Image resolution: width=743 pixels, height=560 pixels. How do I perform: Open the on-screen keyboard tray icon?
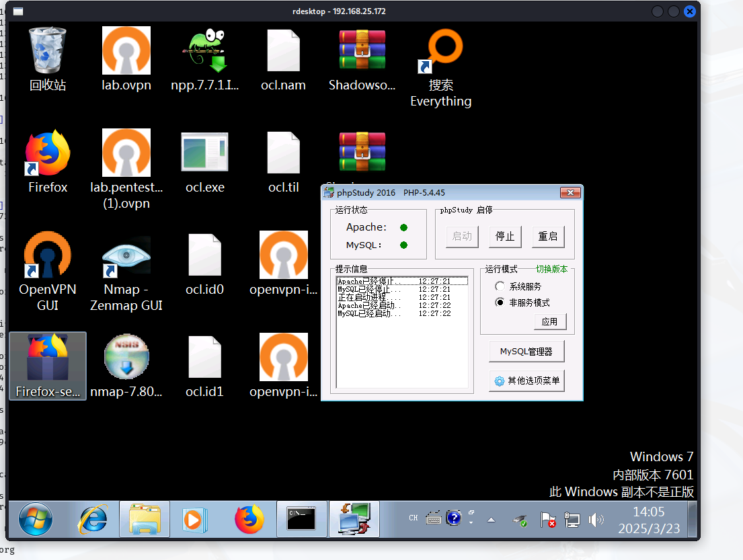click(x=433, y=518)
